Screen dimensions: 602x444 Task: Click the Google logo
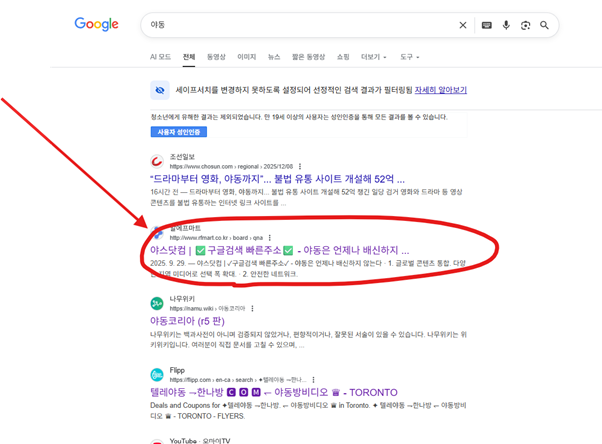(96, 25)
